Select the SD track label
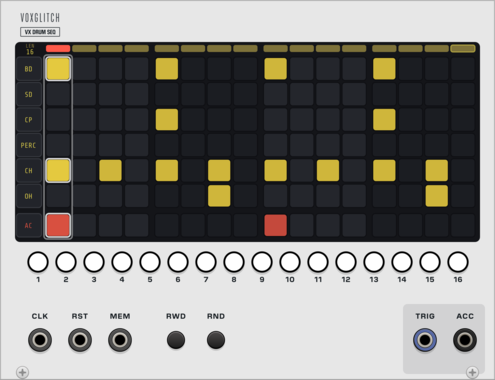This screenshot has width=495, height=380. (29, 94)
